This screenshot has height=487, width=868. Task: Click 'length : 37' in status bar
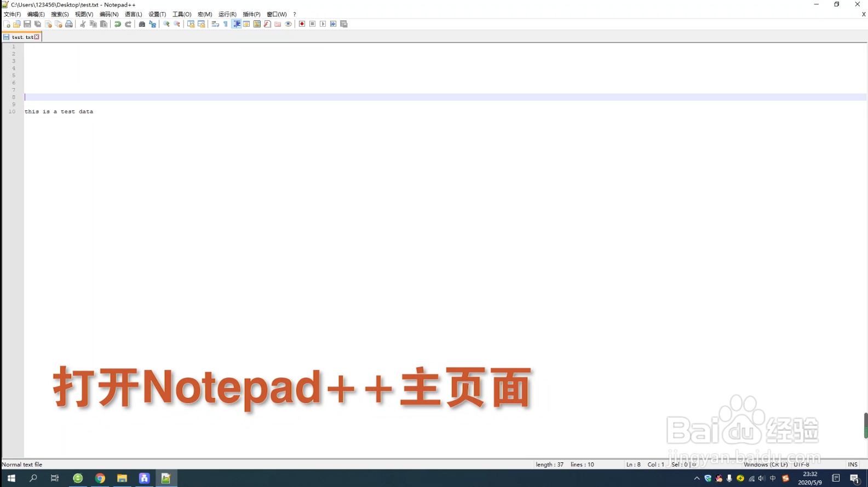pos(549,465)
